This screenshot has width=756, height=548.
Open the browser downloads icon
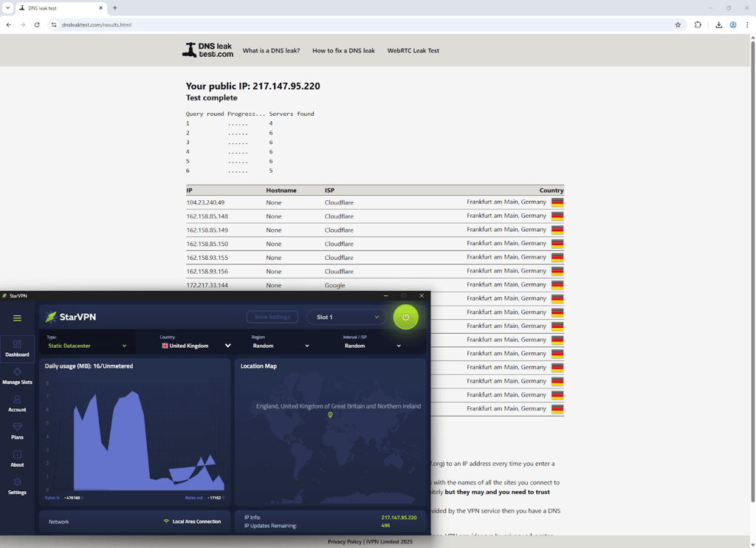[718, 24]
